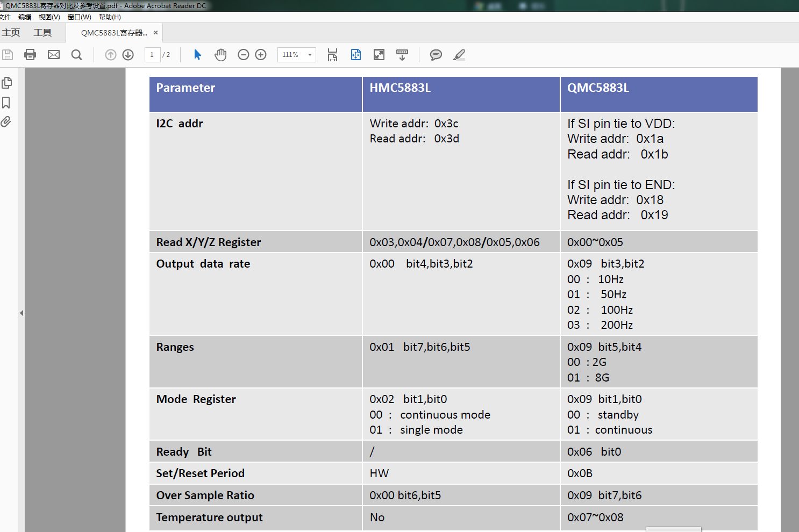Open the Bookmarks panel in sidebar

(x=6, y=103)
